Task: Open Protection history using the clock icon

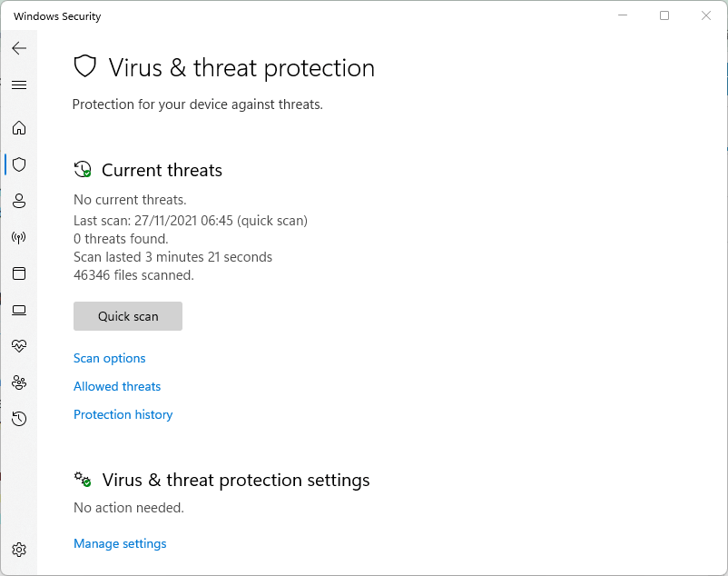Action: (19, 419)
